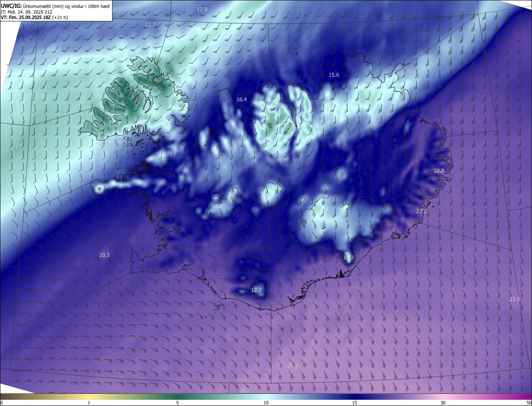Click the 12.3 value label on the map
532x406 pixels.
(x=256, y=290)
